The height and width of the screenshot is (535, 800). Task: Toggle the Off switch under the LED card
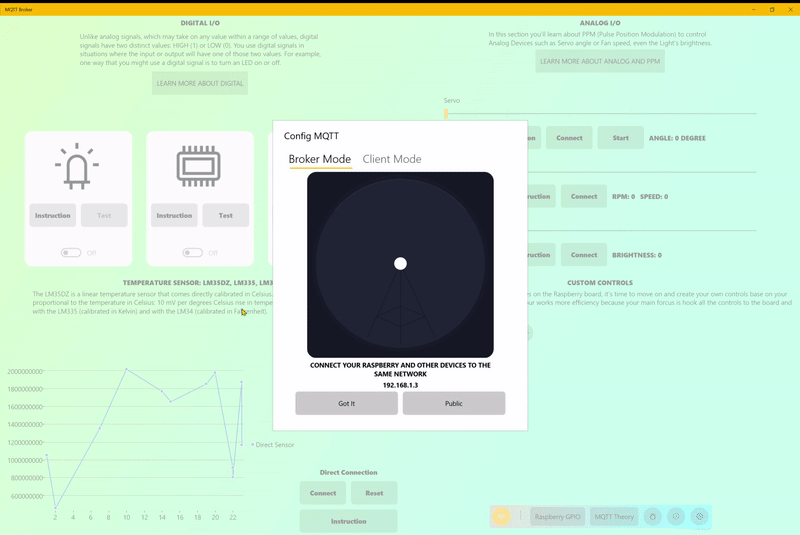[71, 252]
